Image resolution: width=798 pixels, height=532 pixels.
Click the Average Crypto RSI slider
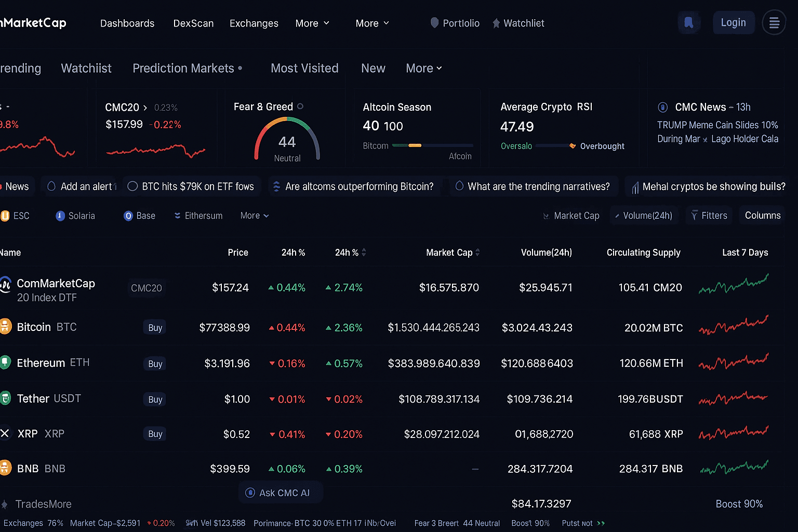tap(555, 146)
